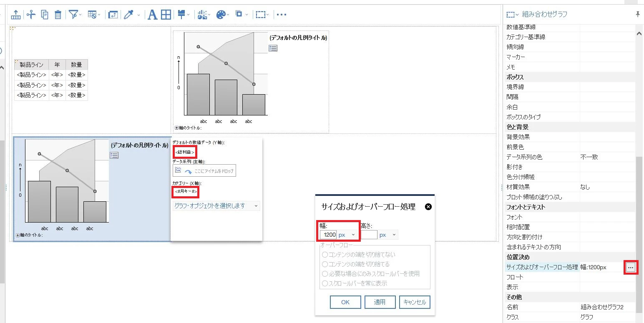644x323 pixels.
Task: Click the first toolbar icon with up arrow
Action: [15, 15]
